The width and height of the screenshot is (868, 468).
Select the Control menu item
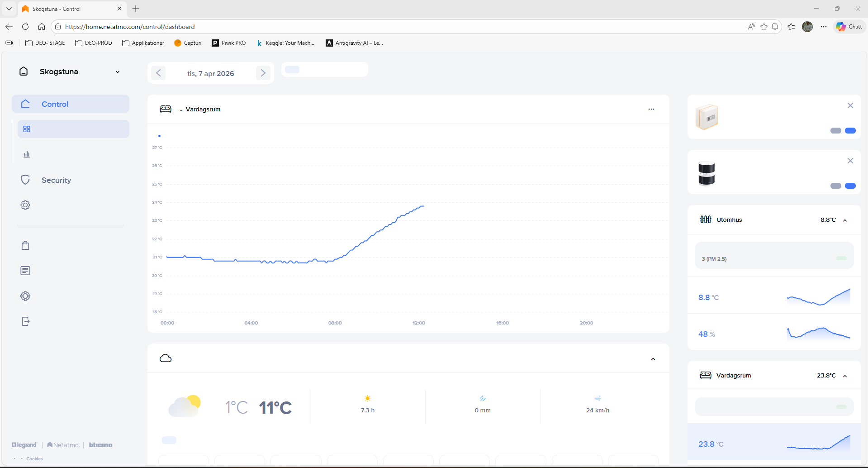[55, 104]
